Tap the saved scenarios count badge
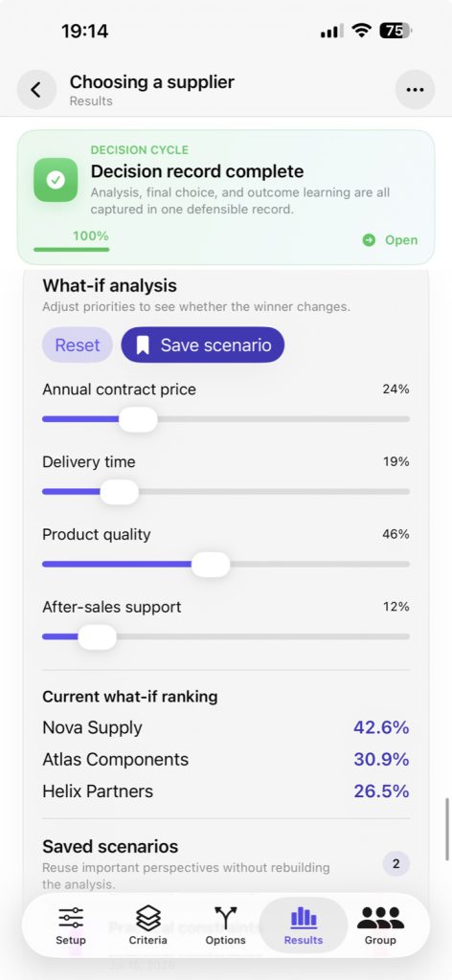Image resolution: width=452 pixels, height=980 pixels. (395, 864)
